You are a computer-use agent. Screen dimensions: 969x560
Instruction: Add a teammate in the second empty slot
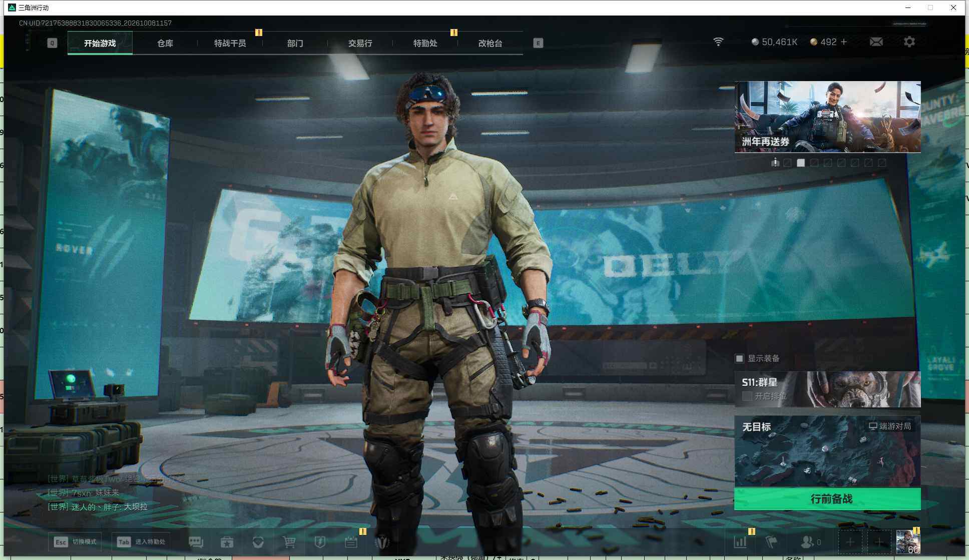pyautogui.click(x=879, y=542)
